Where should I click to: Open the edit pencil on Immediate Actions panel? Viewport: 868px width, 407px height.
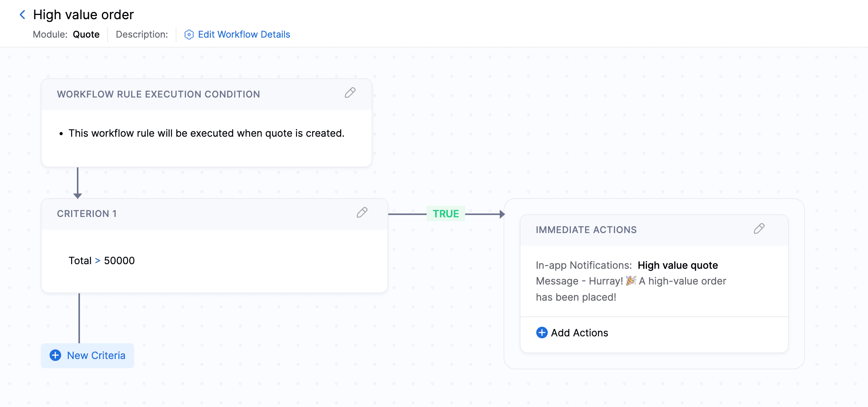click(759, 228)
